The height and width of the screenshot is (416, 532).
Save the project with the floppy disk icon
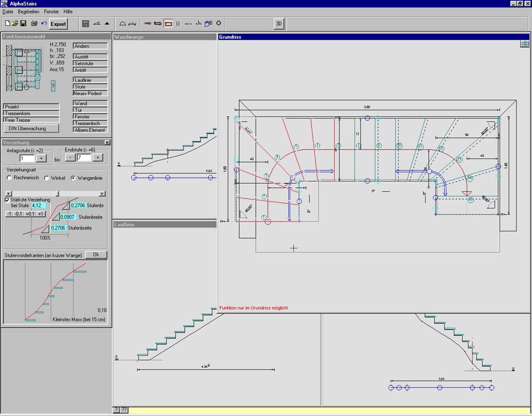pyautogui.click(x=23, y=24)
